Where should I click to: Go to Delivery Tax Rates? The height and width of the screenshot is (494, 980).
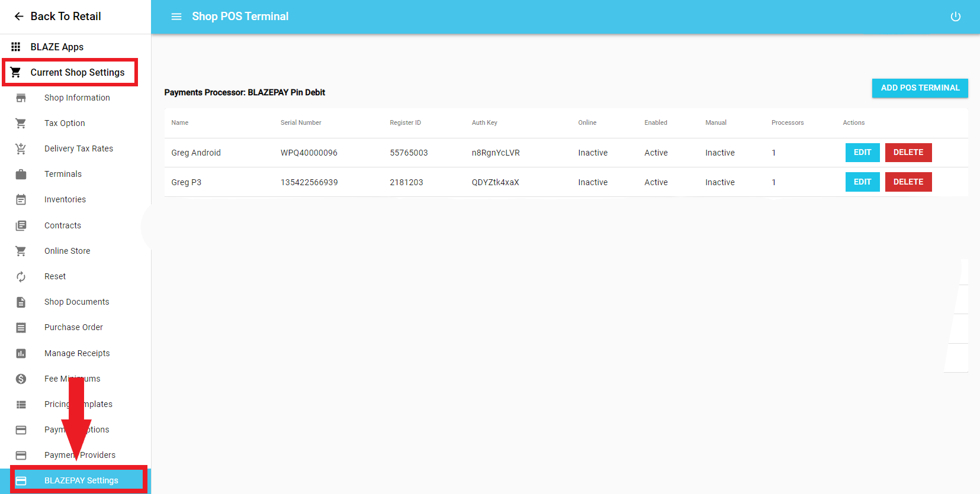coord(78,148)
